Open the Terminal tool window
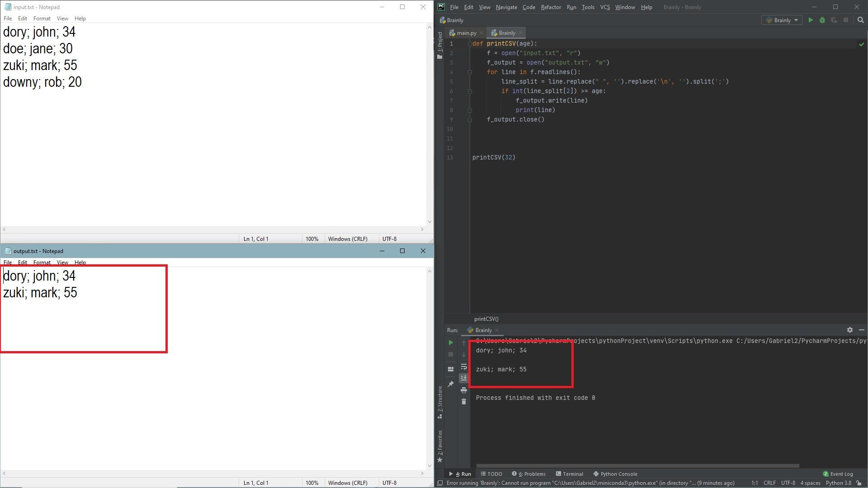The height and width of the screenshot is (488, 868). pyautogui.click(x=569, y=474)
